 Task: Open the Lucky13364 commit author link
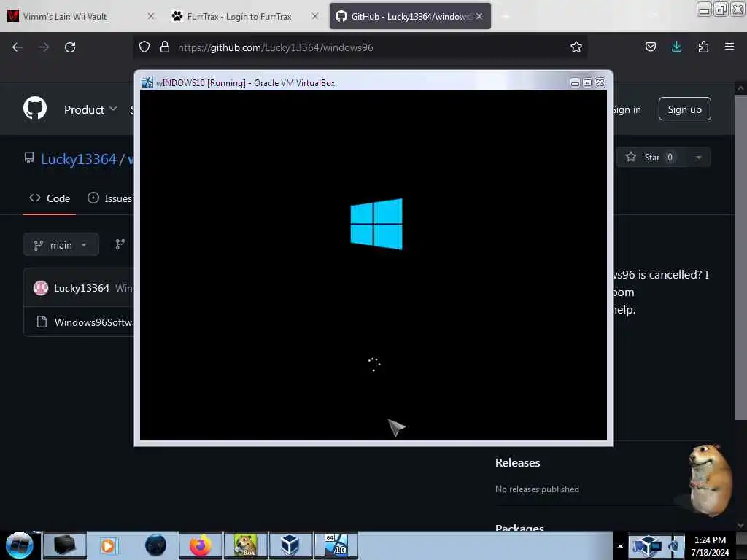[x=82, y=288]
